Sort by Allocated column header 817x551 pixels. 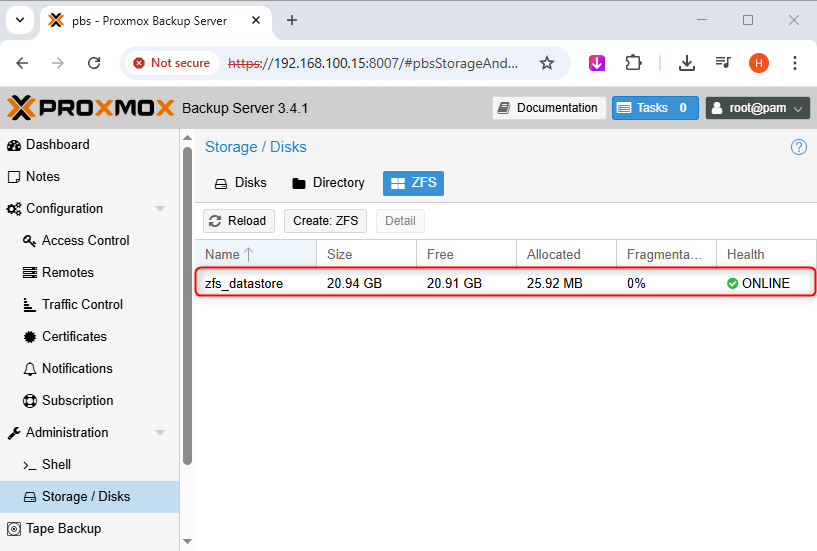(566, 254)
